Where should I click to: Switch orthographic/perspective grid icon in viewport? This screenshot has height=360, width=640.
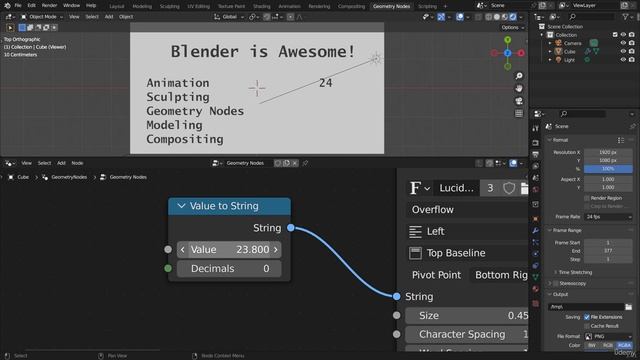519,113
